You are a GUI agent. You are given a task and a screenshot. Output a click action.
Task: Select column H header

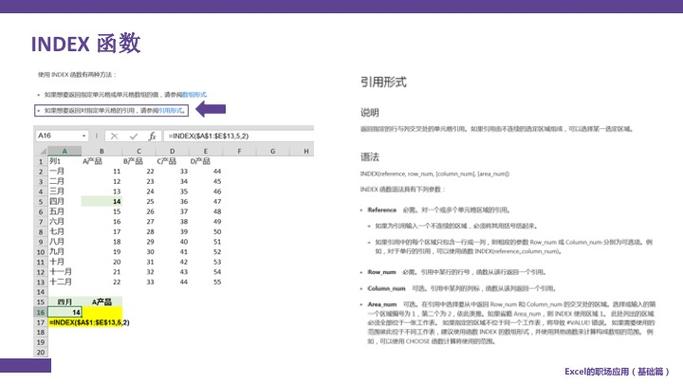coord(306,151)
